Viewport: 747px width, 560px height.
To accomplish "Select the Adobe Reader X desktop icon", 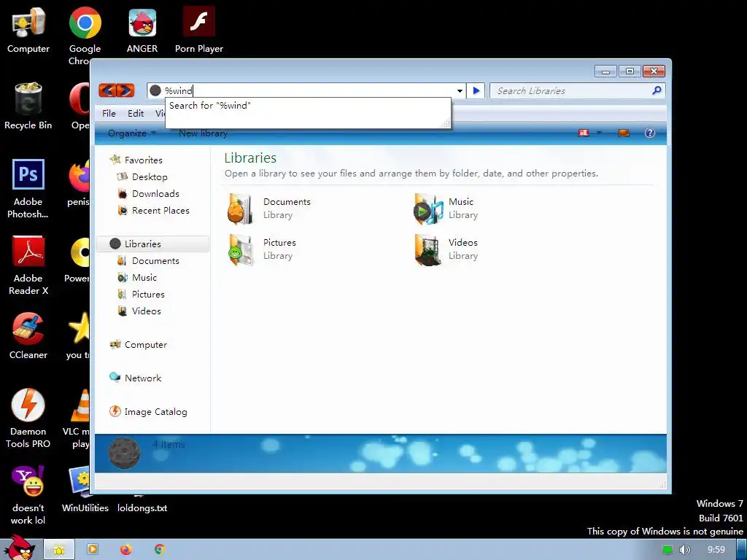I will [x=28, y=265].
